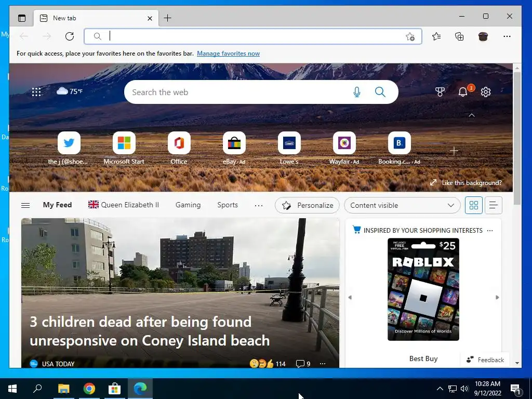Select the Queen Elizabeth II tab
Screen dimensions: 532x399
point(124,205)
